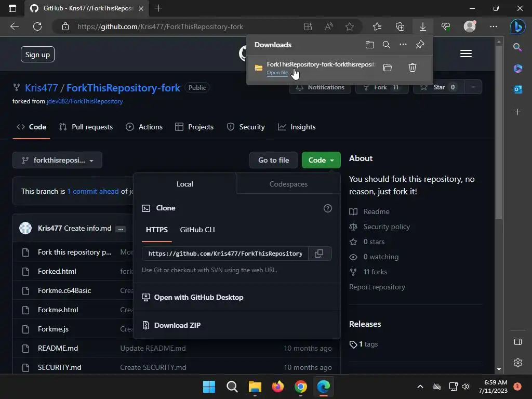Viewport: 532px width, 399px height.
Task: Click the Report repository link
Action: pos(377,287)
